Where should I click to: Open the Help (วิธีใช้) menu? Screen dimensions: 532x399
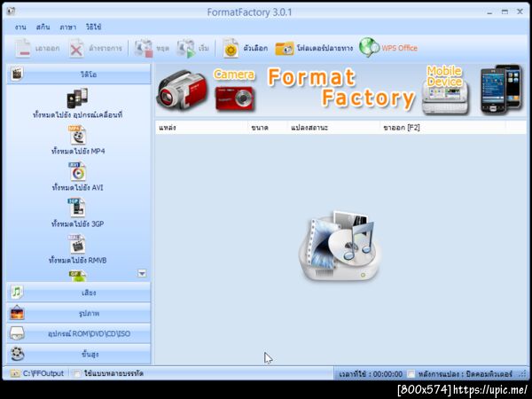tap(94, 27)
